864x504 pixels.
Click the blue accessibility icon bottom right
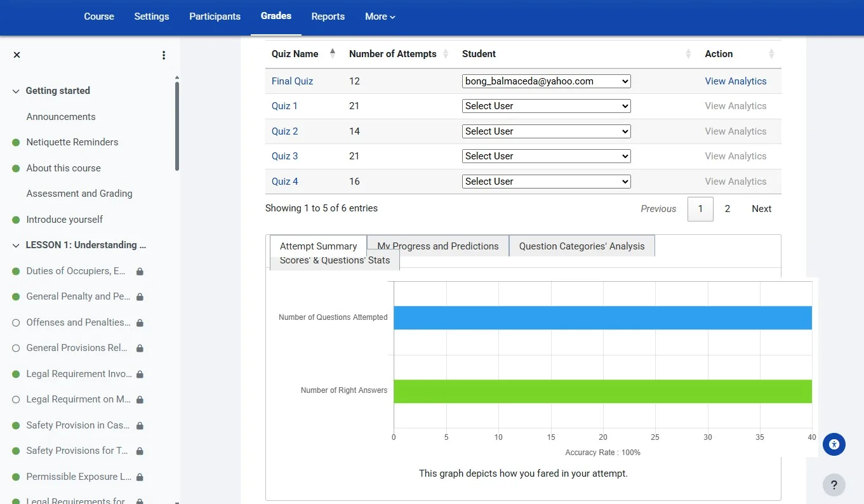click(x=834, y=444)
